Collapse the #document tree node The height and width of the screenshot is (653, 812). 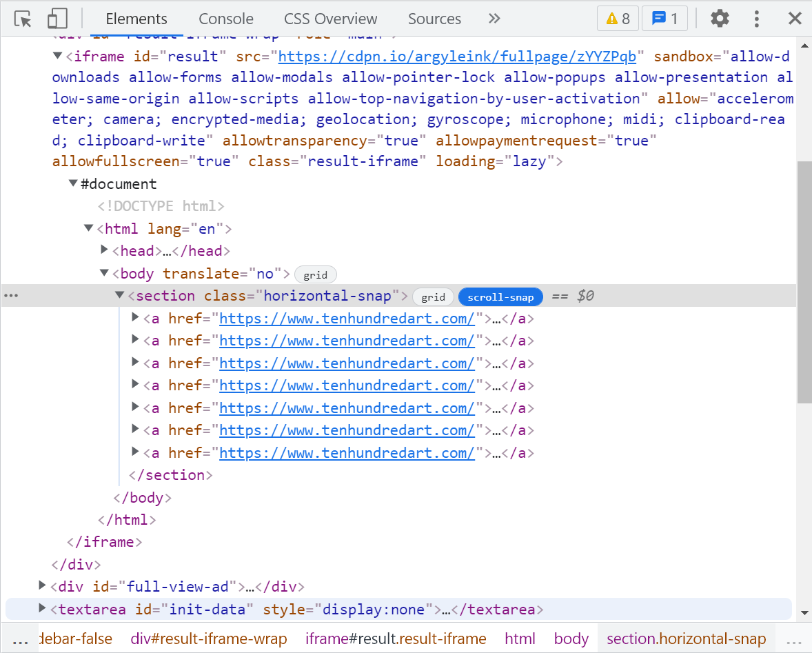click(73, 183)
